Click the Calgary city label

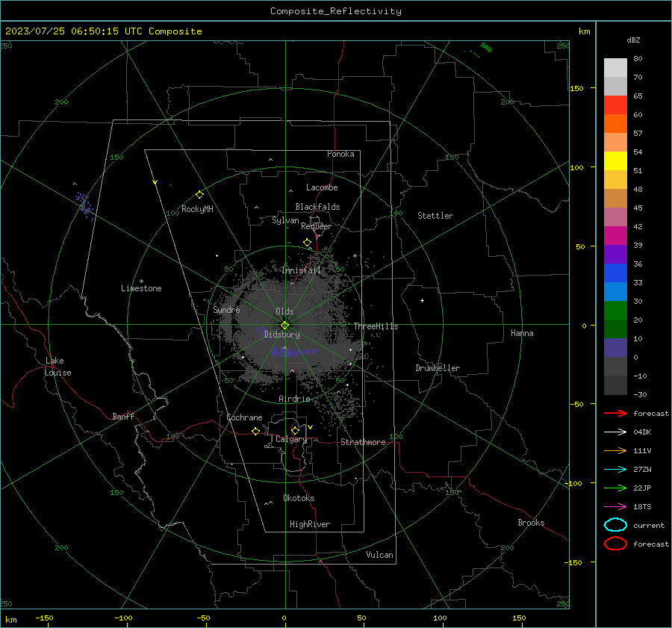(x=291, y=439)
